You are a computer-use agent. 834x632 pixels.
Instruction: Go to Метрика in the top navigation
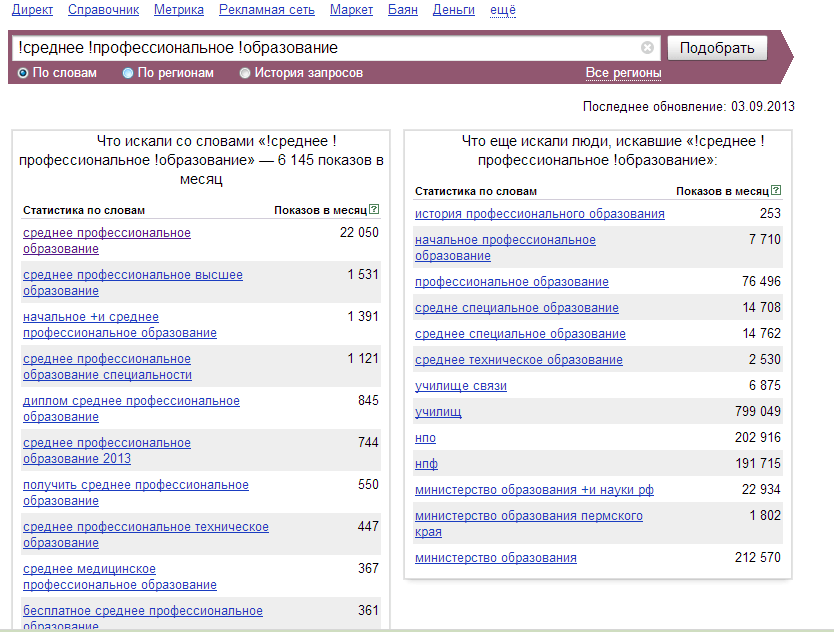(179, 10)
